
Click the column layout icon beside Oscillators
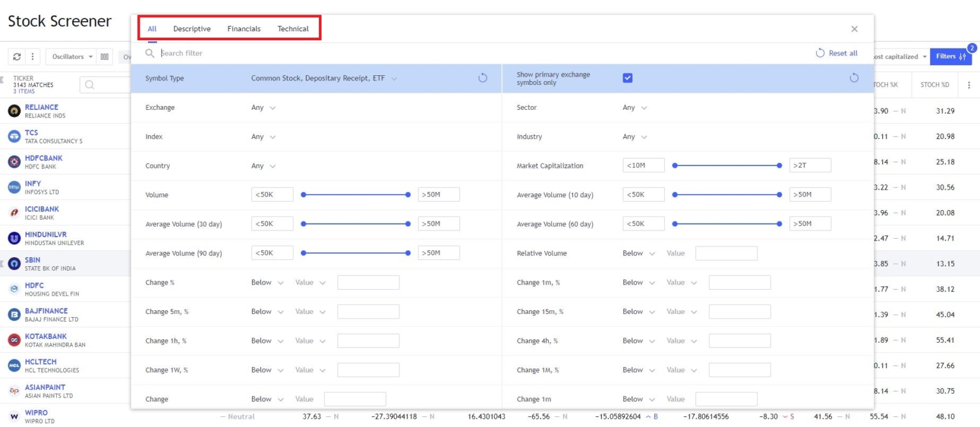[x=105, y=57]
